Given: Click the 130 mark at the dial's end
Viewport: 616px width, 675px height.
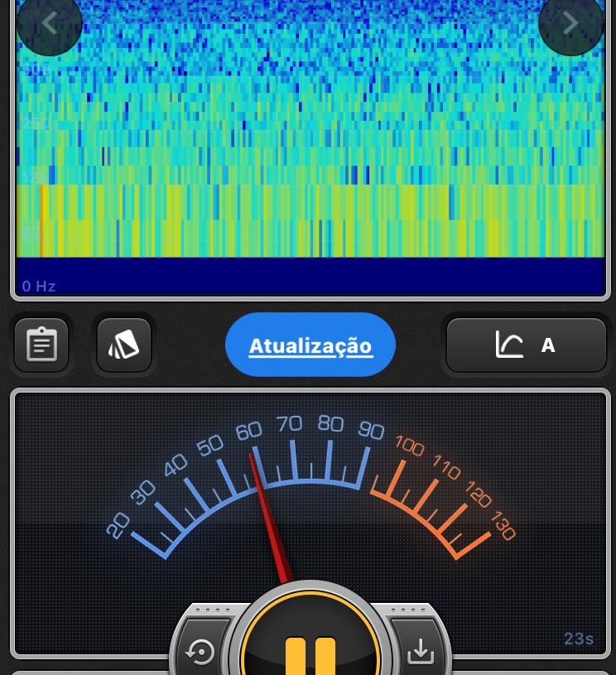Looking at the screenshot, I should click(x=503, y=526).
